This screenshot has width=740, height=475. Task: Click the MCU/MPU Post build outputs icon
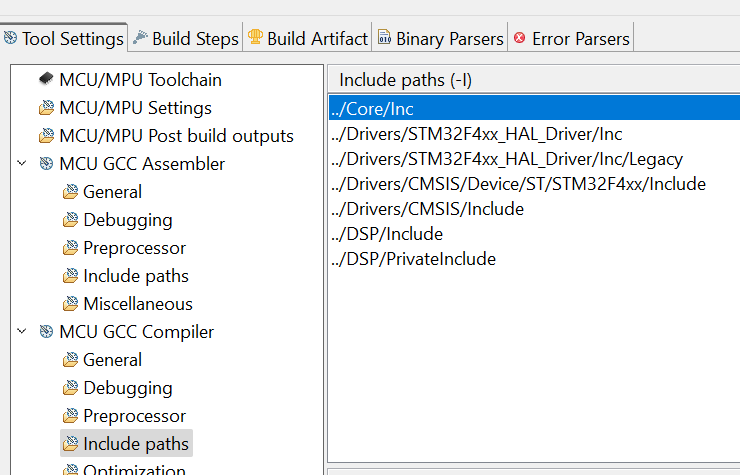(x=46, y=136)
